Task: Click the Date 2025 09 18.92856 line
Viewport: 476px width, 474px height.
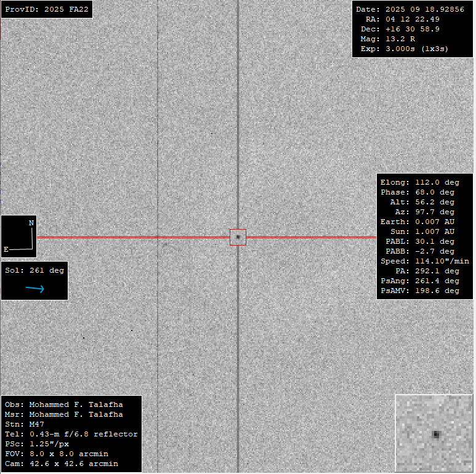Action: pyautogui.click(x=410, y=10)
